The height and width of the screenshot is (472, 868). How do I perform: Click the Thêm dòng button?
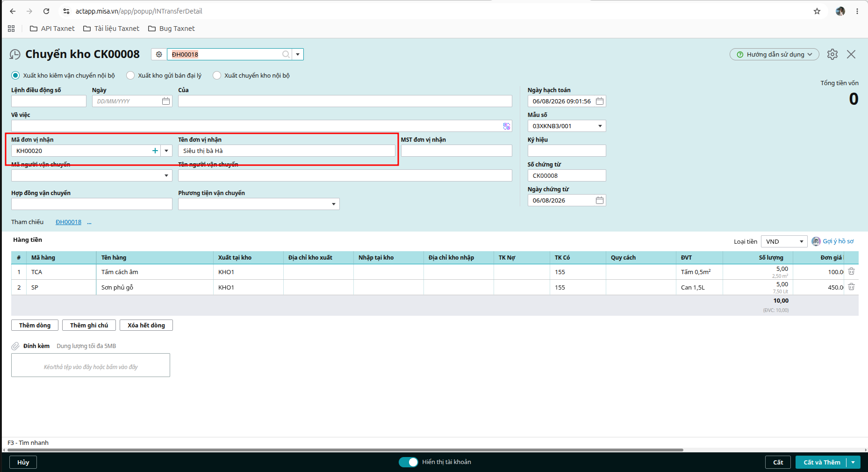coord(35,325)
